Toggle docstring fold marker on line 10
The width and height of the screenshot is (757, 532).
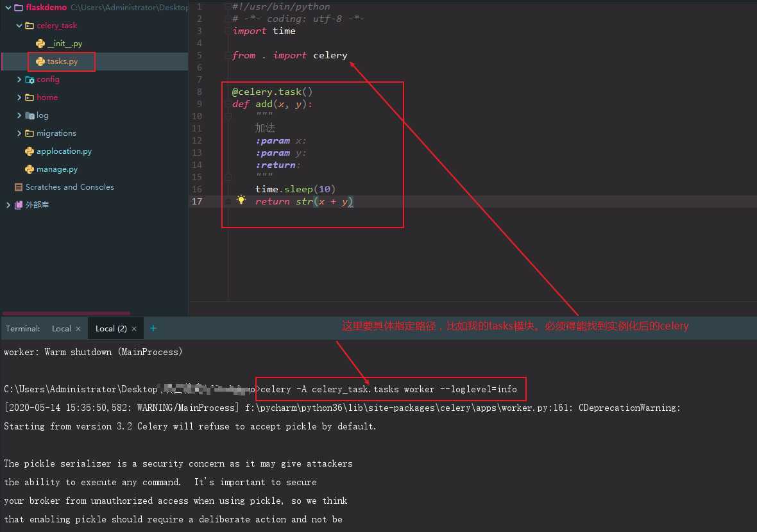(x=228, y=116)
